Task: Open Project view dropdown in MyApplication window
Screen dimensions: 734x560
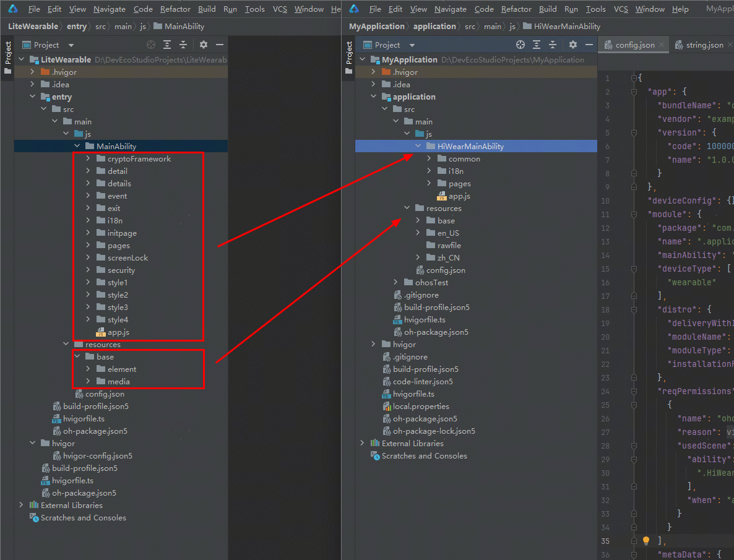Action: point(412,45)
